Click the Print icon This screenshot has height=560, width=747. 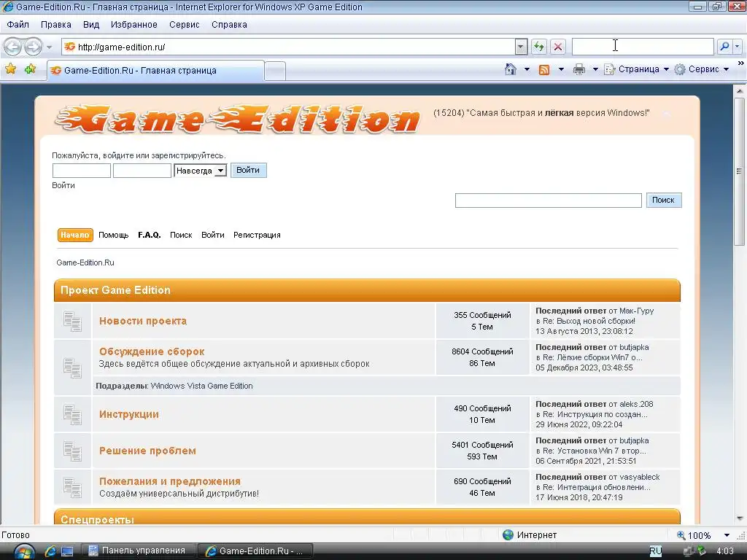pyautogui.click(x=578, y=69)
